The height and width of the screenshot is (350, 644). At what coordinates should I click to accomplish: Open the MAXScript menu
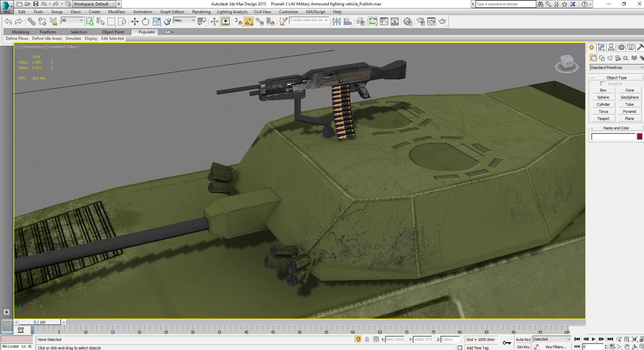coord(316,12)
